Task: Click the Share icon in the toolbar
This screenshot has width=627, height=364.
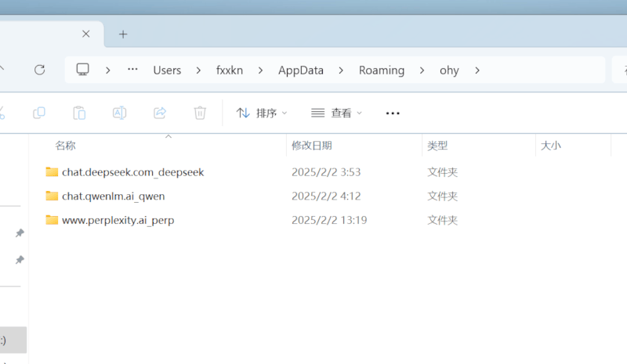Action: tap(160, 113)
